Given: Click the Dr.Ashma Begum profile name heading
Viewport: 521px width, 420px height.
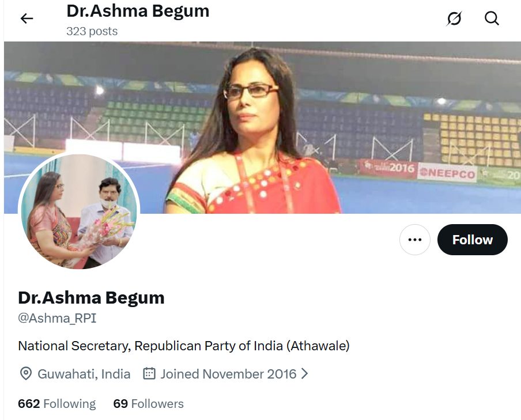Looking at the screenshot, I should [91, 298].
